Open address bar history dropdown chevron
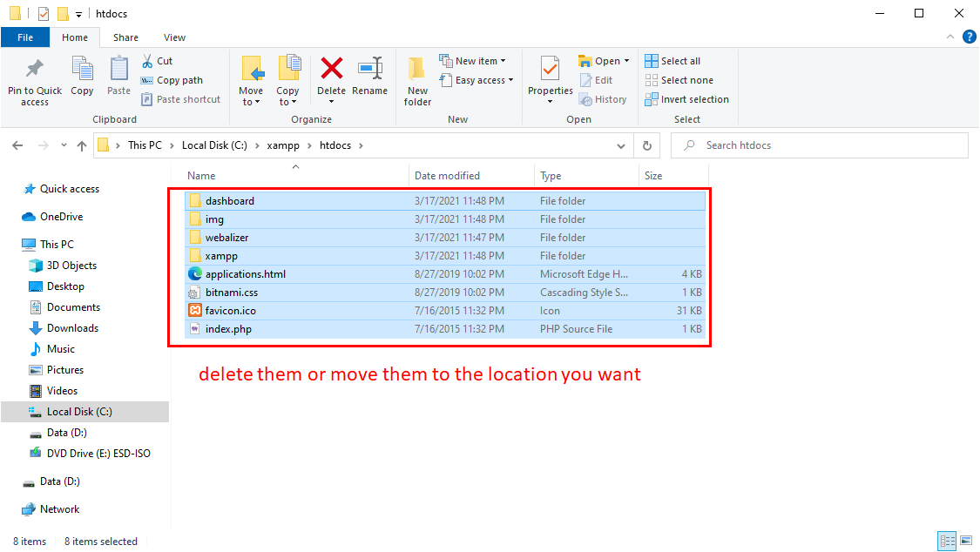Viewport: 980px width, 552px height. click(620, 146)
